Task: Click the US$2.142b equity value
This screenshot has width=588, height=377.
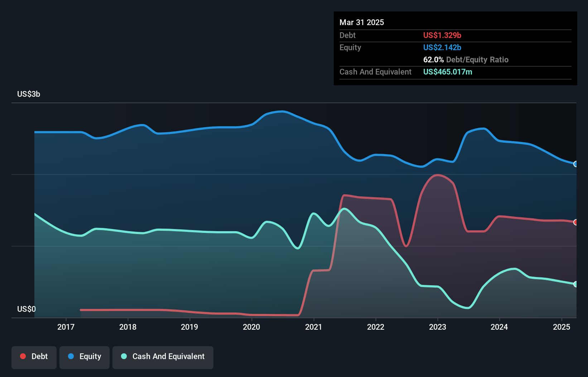Action: (x=442, y=47)
